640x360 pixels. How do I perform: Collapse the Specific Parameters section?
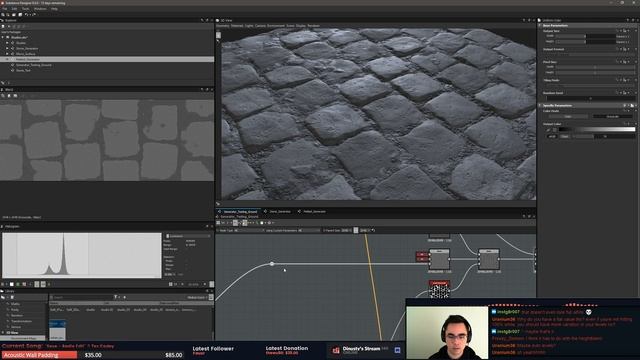pyautogui.click(x=540, y=106)
